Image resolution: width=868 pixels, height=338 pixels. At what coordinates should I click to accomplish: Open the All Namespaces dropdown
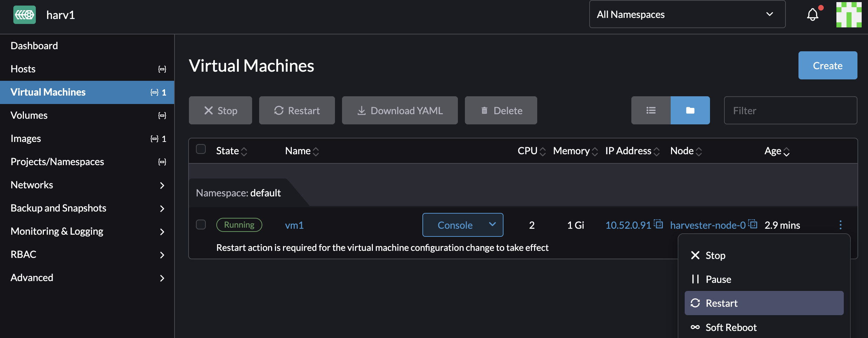point(687,14)
